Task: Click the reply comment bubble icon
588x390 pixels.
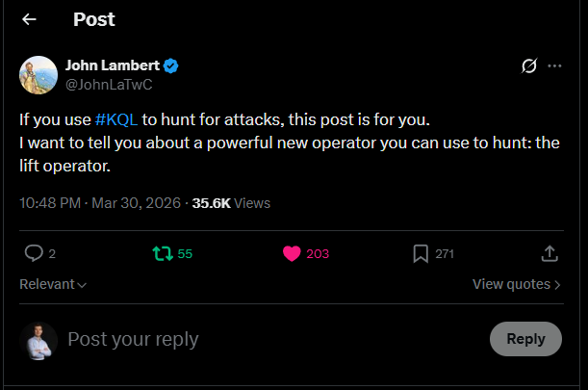Action: (x=34, y=253)
